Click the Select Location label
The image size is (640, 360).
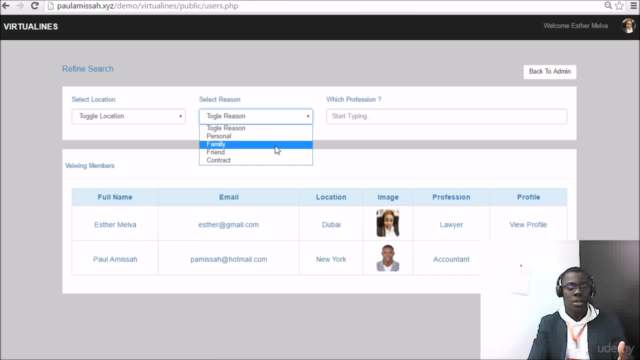pyautogui.click(x=93, y=100)
